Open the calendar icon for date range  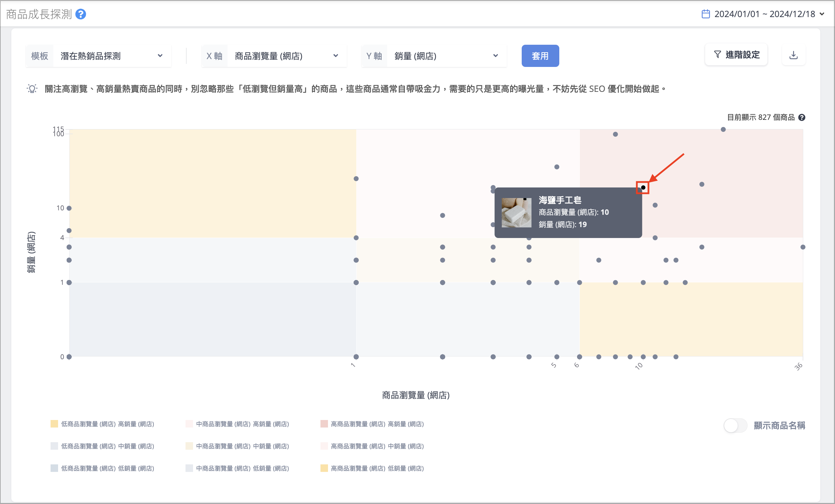tap(706, 14)
